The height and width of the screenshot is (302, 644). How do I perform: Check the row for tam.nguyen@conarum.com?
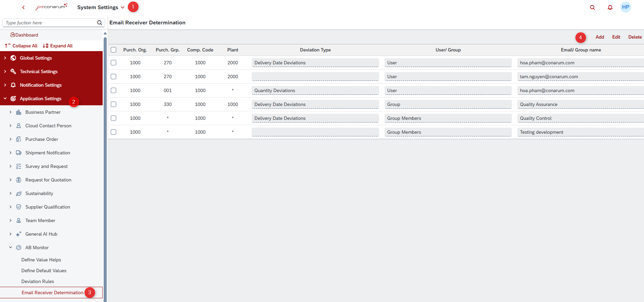[x=113, y=77]
